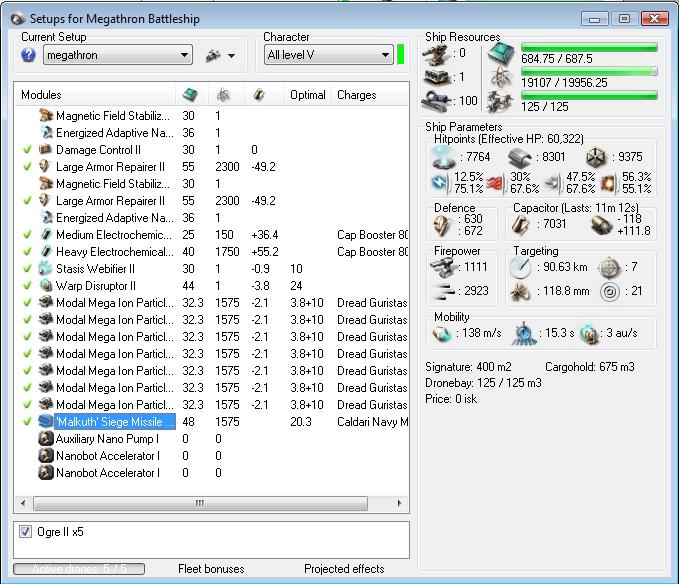Click the Active drones 5 / 5 button
Viewport: 679px width, 584px height.
[x=79, y=568]
